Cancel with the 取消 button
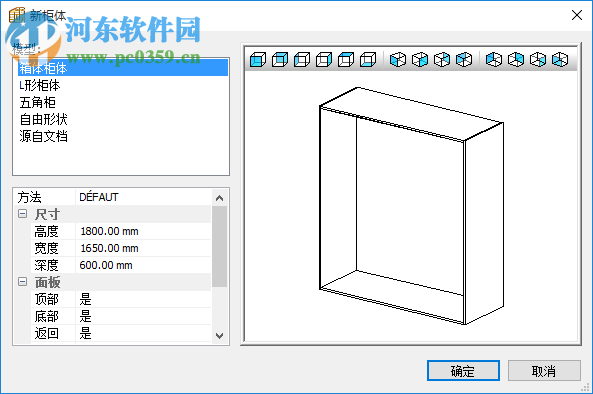The image size is (593, 394). pyautogui.click(x=544, y=371)
